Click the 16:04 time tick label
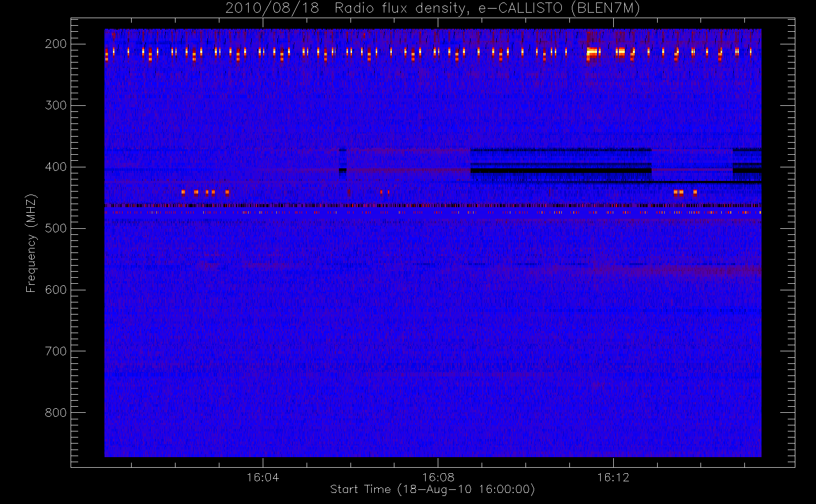This screenshot has height=504, width=816. click(263, 477)
